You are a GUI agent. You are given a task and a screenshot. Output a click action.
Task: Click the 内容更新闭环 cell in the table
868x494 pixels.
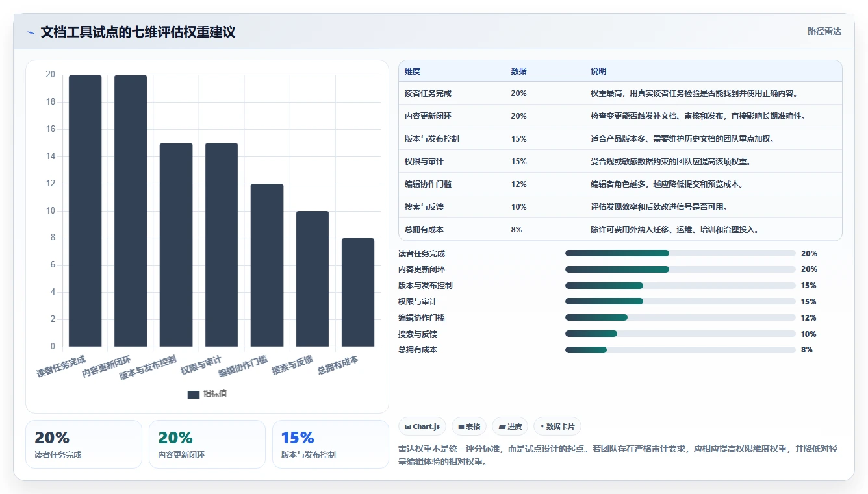pyautogui.click(x=428, y=116)
